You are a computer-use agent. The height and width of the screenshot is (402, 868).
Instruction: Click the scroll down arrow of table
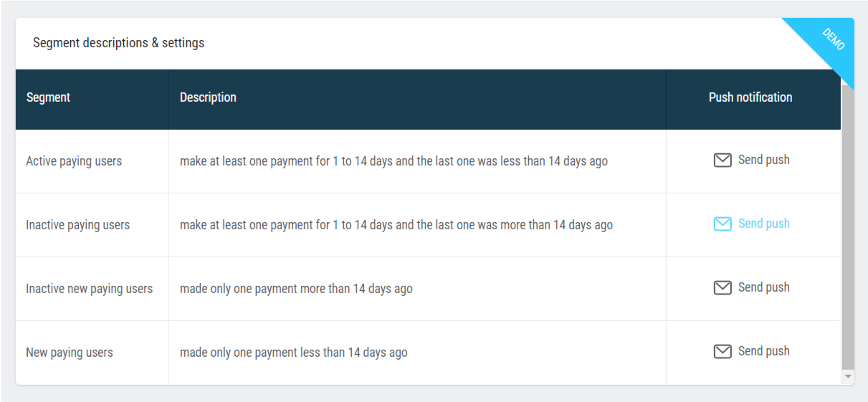(x=848, y=376)
